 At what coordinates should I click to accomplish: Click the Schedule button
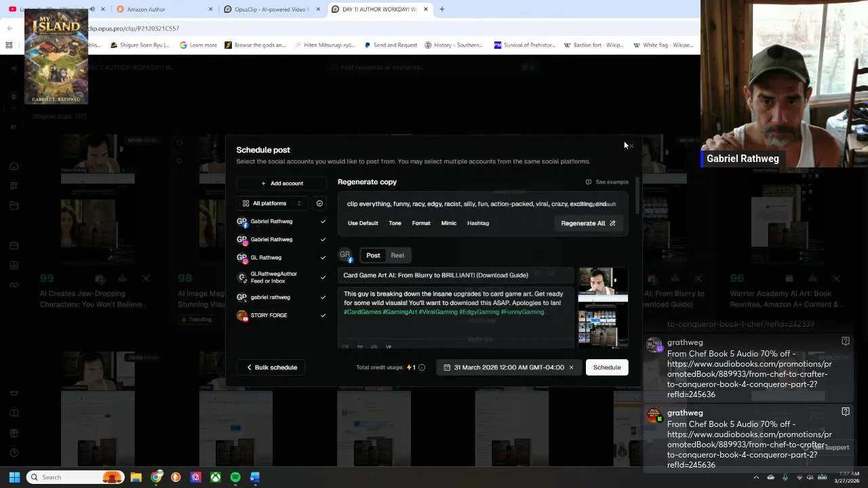coord(607,367)
